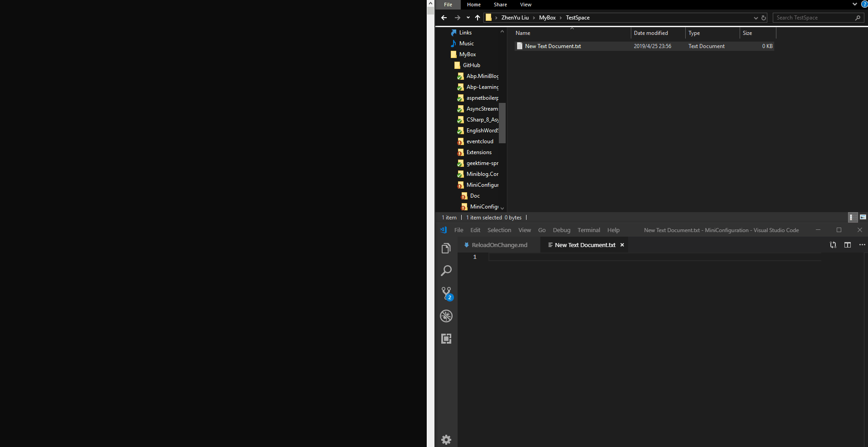Viewport: 868px width, 447px height.
Task: Open the View ribbon tab
Action: pos(526,5)
